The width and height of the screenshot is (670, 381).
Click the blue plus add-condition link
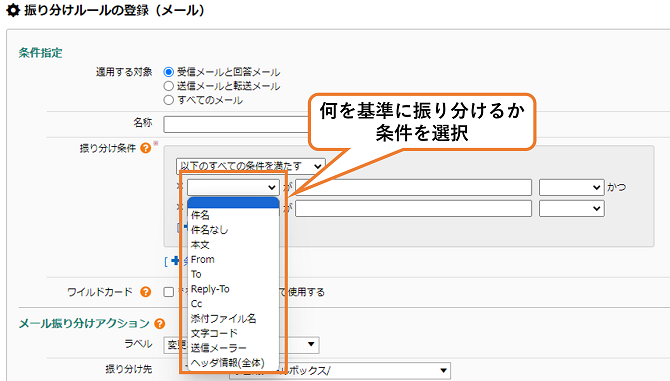click(175, 261)
